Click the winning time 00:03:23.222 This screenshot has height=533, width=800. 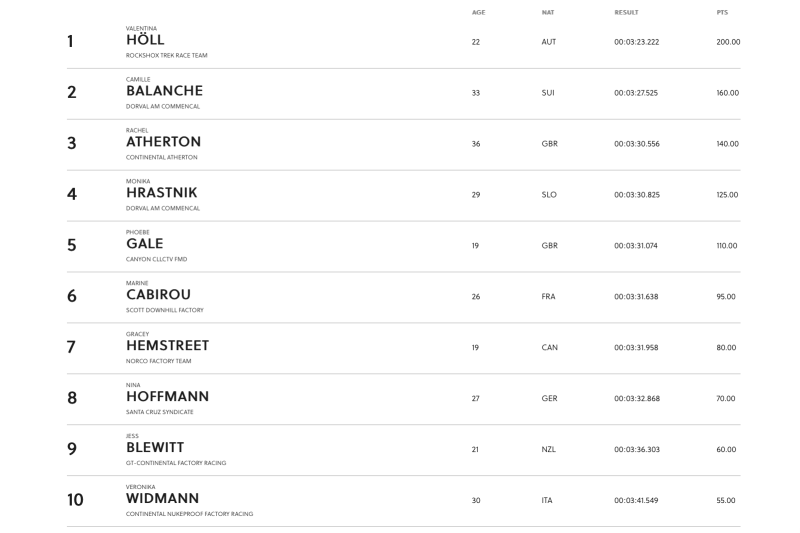tap(636, 42)
